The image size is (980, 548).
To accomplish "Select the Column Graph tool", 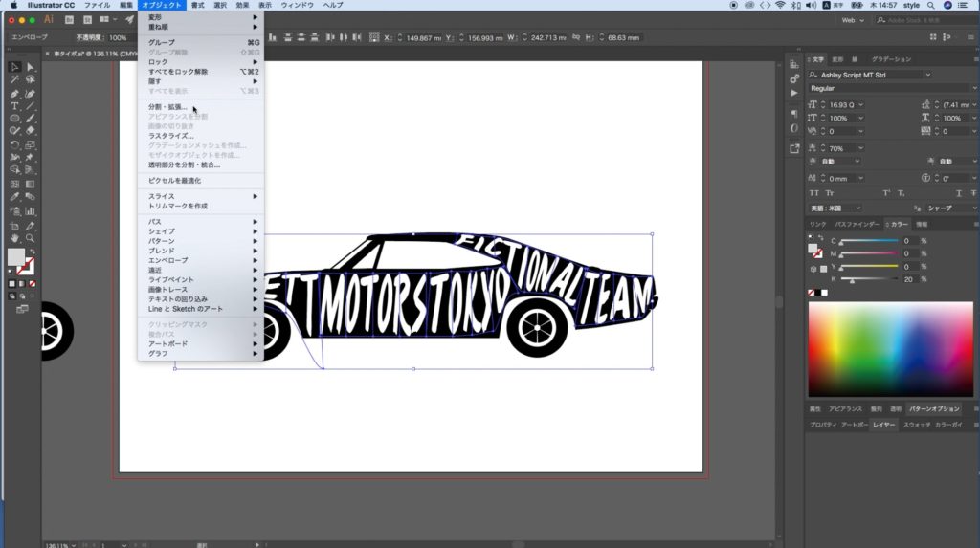I will click(30, 211).
